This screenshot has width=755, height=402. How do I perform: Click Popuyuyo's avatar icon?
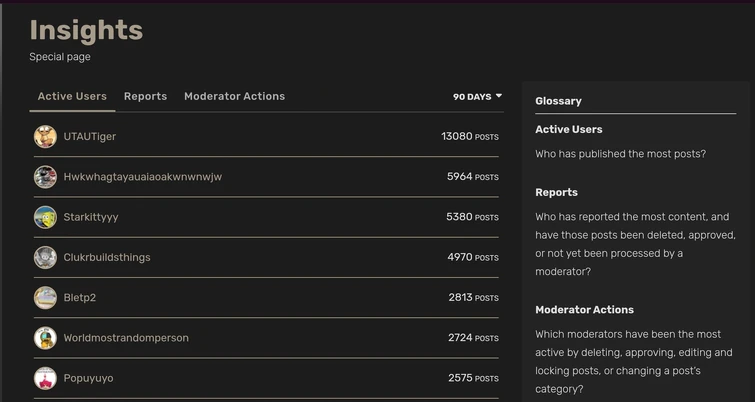pos(45,378)
